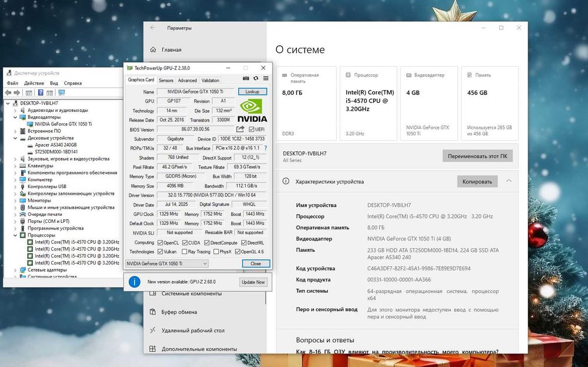The image size is (588, 367).
Task: Open the Действие menu
Action: point(34,83)
